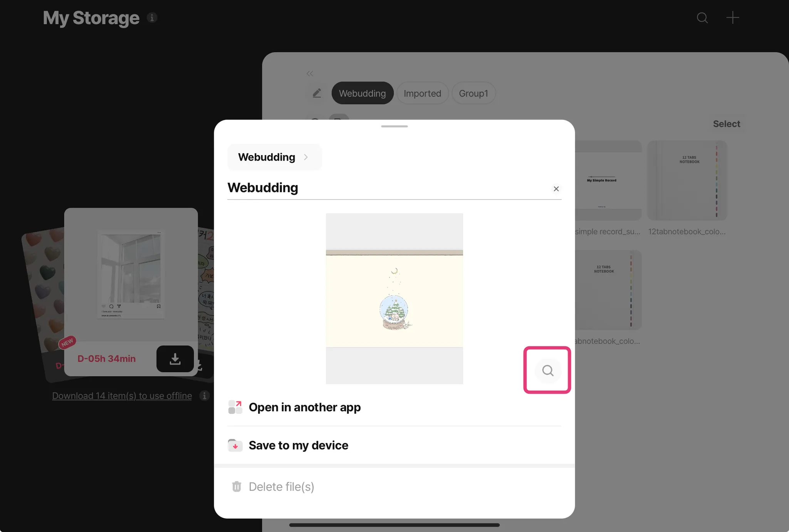Click the pencil edit groups icon
The height and width of the screenshot is (532, 789).
[x=317, y=93]
